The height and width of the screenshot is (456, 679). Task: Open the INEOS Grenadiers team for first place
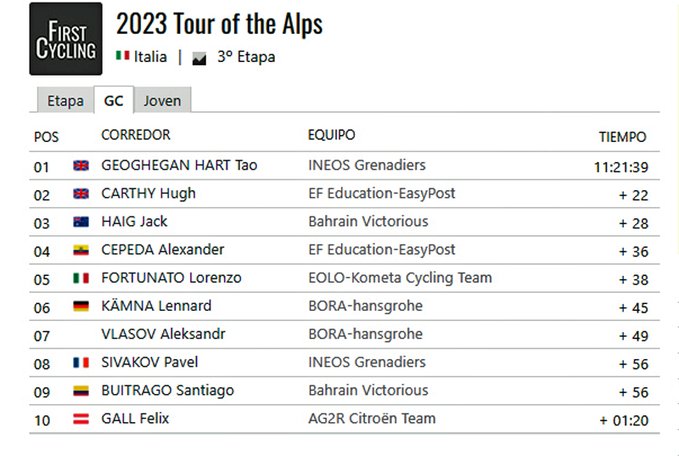366,165
